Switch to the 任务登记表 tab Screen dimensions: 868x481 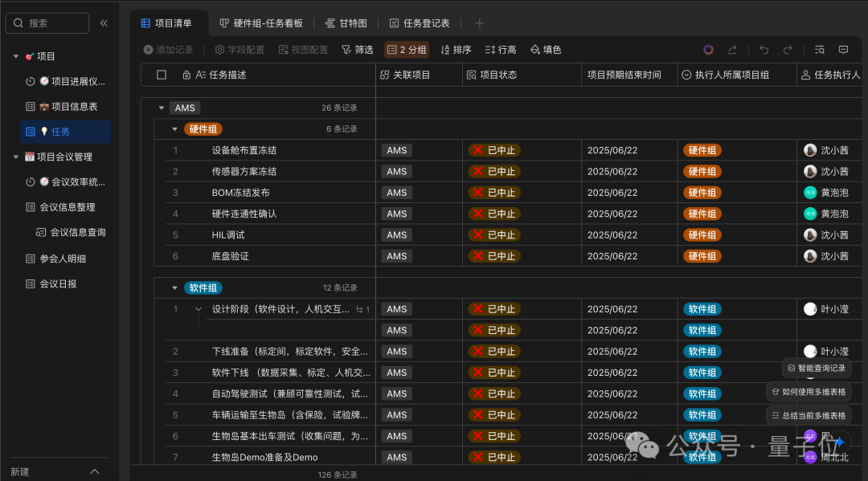420,23
